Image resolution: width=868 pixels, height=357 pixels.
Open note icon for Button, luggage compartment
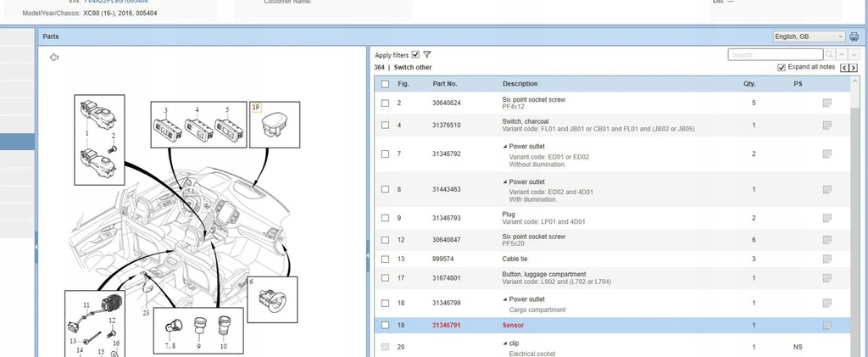click(x=827, y=278)
